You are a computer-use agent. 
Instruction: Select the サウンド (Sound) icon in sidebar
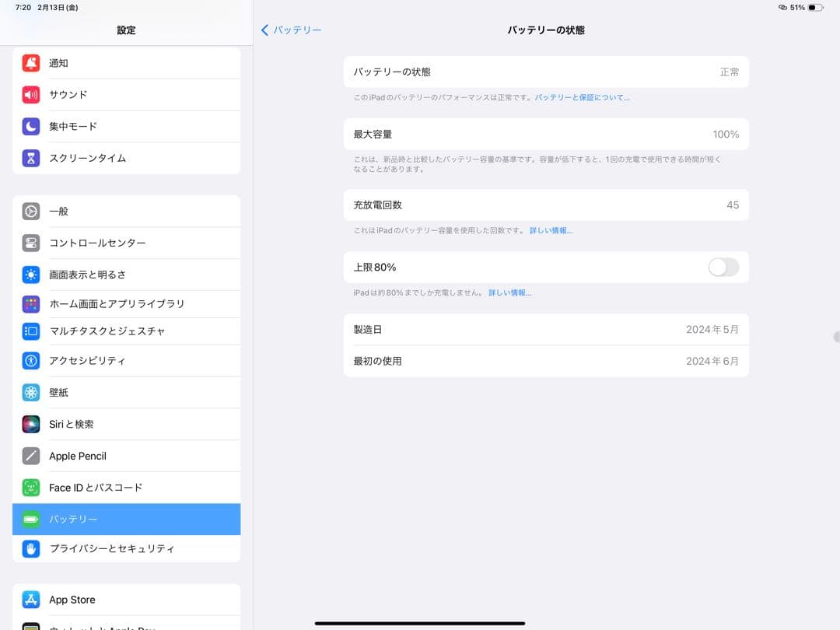[31, 94]
